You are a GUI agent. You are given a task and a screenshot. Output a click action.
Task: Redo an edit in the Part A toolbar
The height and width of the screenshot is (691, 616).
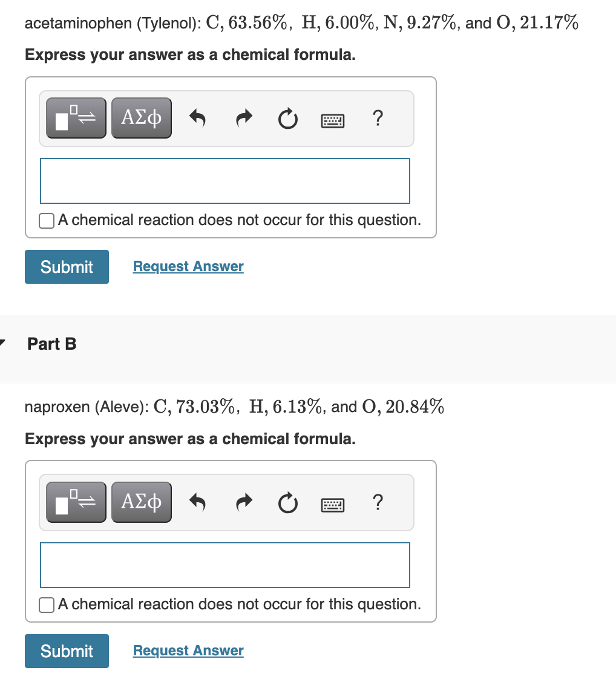243,118
